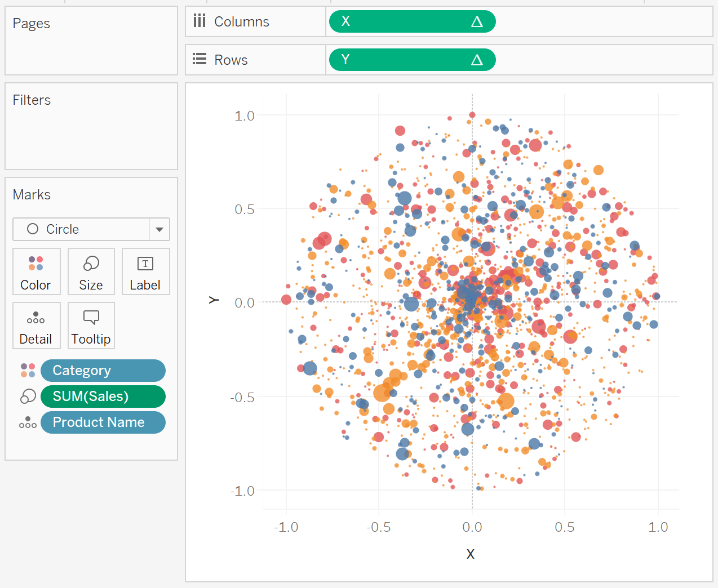718x588 pixels.
Task: Open the Detail property icon
Action: (36, 326)
